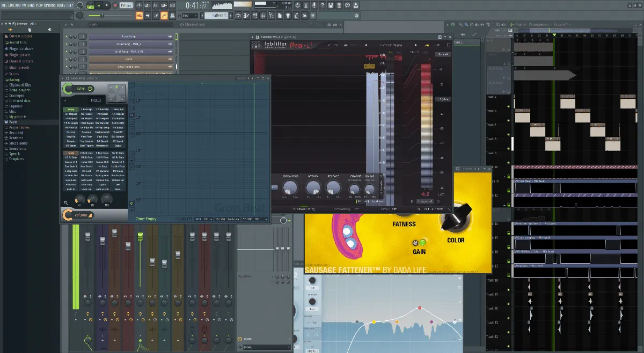Viewport: 644px width, 353px height.
Task: Toggle the HOLD switch in Gross Beat
Action: coord(96,100)
